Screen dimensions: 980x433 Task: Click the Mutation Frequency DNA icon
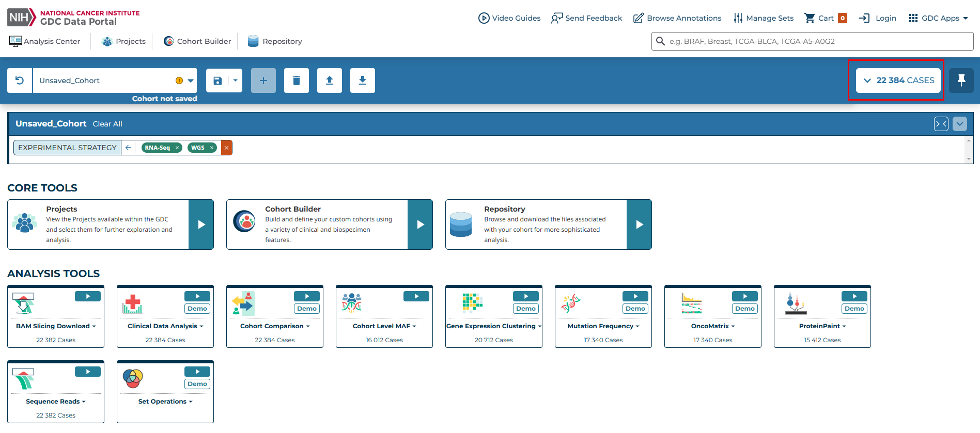[570, 303]
